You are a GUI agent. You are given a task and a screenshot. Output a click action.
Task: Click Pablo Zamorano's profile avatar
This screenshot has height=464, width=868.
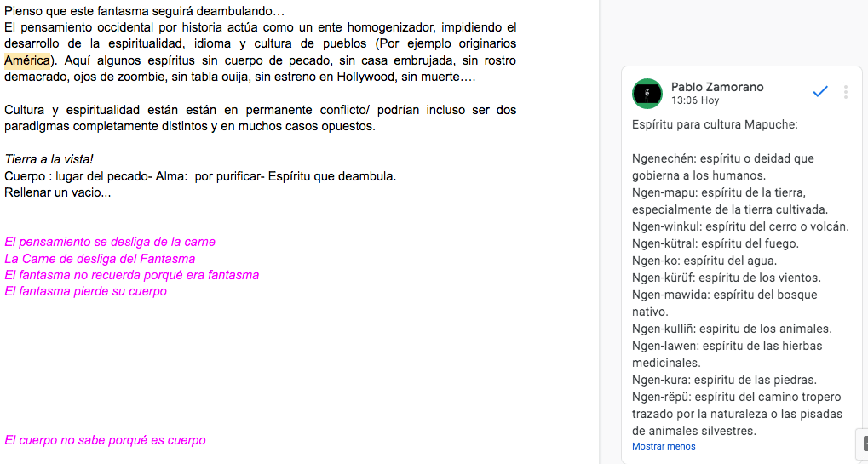[647, 93]
